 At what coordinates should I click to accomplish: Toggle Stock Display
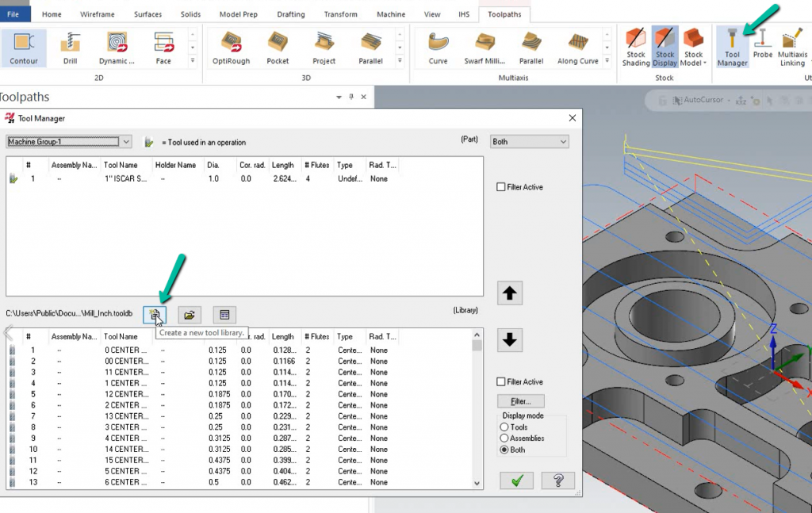(x=665, y=48)
